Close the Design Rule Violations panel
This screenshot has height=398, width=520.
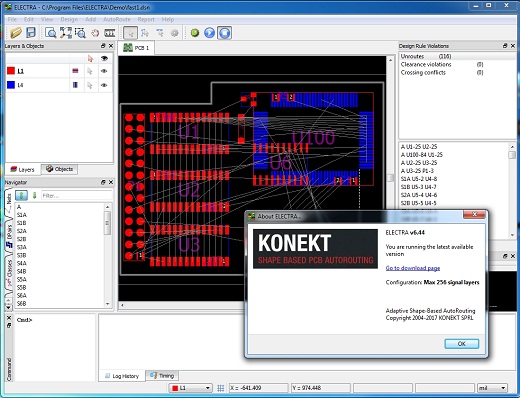click(x=513, y=46)
